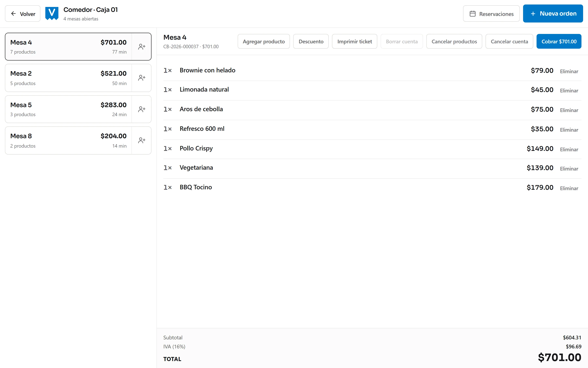This screenshot has width=588, height=368.
Task: Click the $179.00 price
Action: 540,187
